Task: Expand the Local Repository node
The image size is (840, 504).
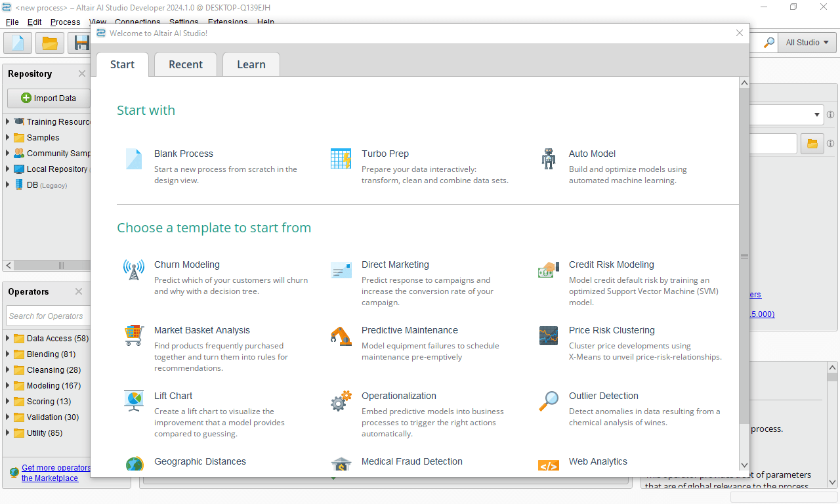Action: 8,169
